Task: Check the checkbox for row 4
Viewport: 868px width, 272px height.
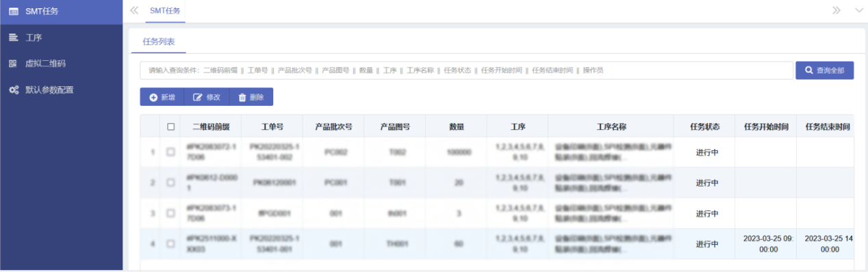Action: (x=171, y=244)
